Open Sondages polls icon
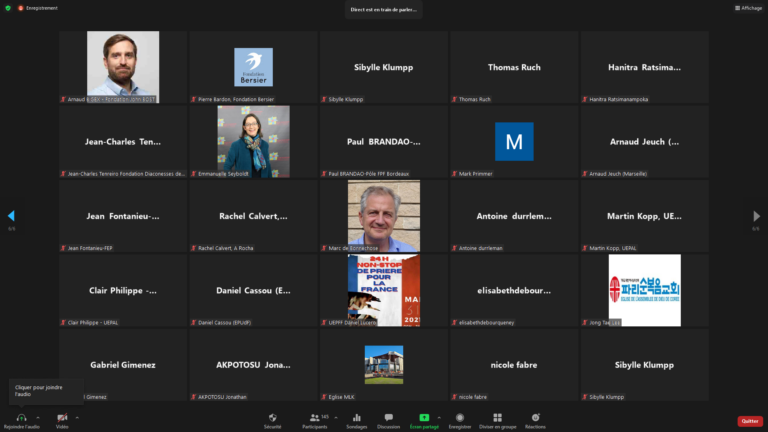Viewport: 768px width, 432px height. 356,417
